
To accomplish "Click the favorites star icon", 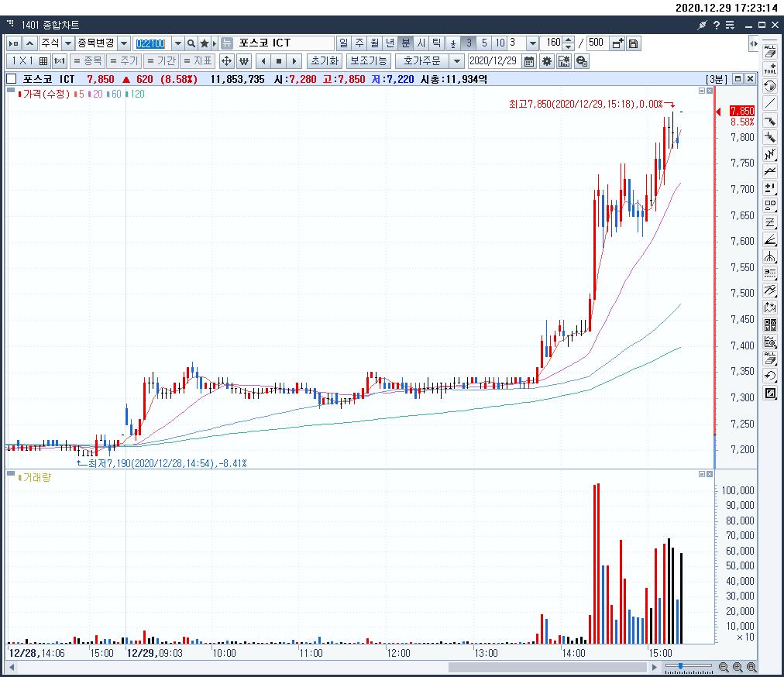I will (x=205, y=43).
